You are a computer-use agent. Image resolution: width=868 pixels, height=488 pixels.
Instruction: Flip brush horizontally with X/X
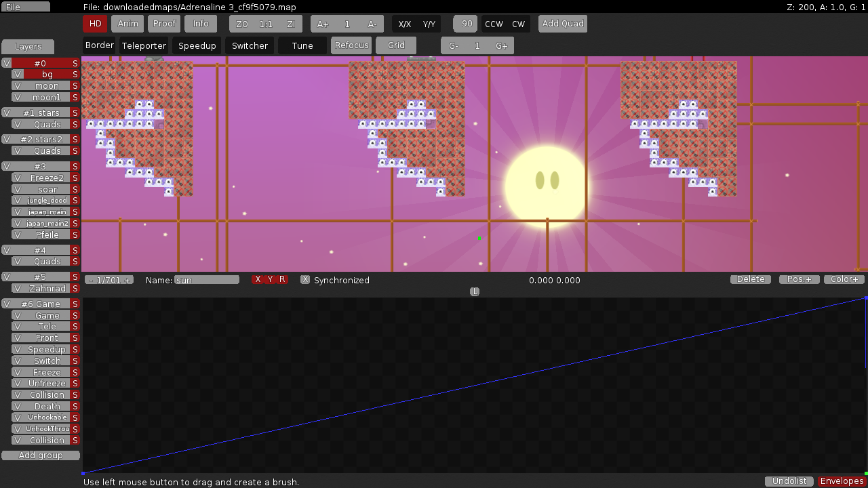coord(404,24)
